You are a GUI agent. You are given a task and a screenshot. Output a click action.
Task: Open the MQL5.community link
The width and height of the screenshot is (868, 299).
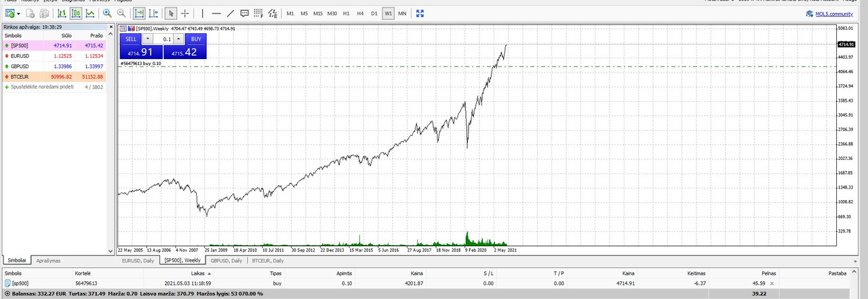click(829, 14)
